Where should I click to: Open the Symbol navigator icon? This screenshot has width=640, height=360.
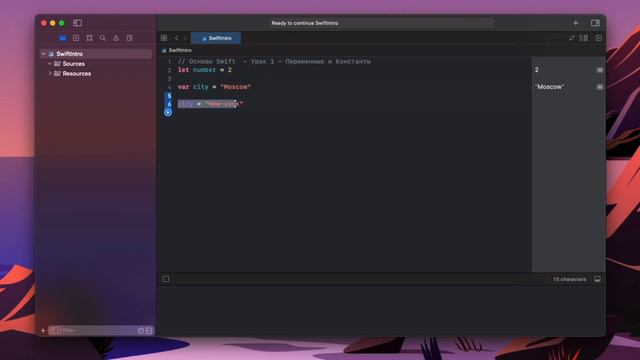click(89, 38)
